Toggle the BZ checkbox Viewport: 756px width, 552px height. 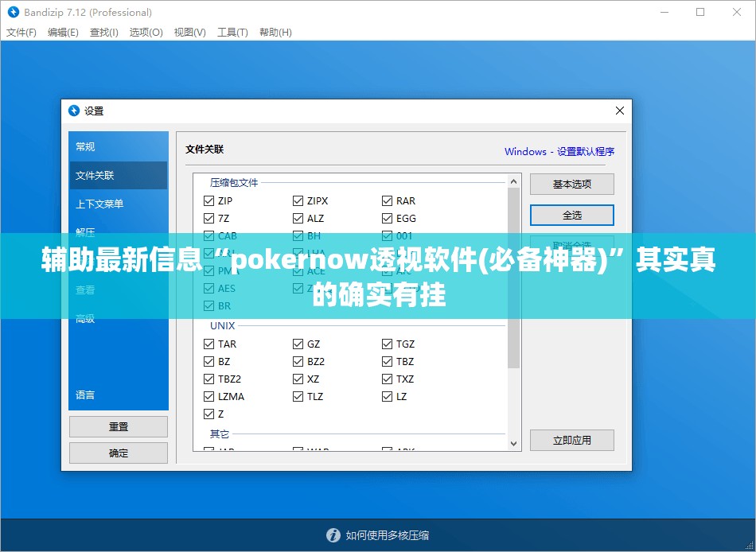208,362
